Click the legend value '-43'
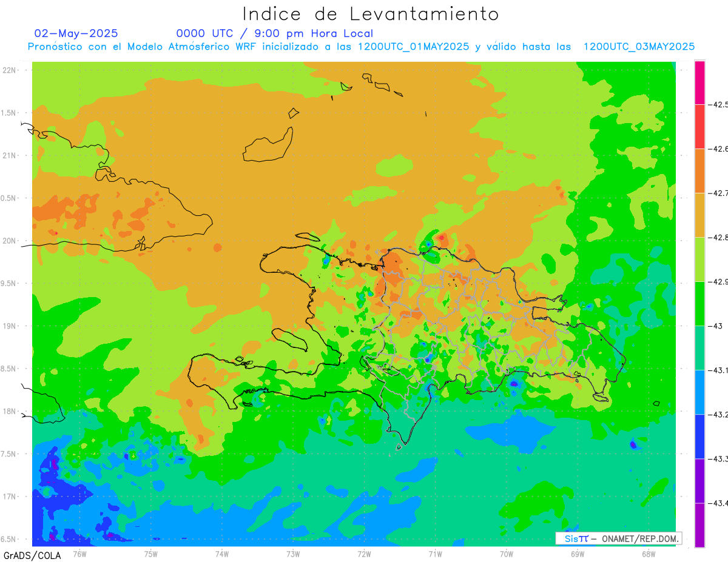The width and height of the screenshot is (728, 562). coord(716,326)
